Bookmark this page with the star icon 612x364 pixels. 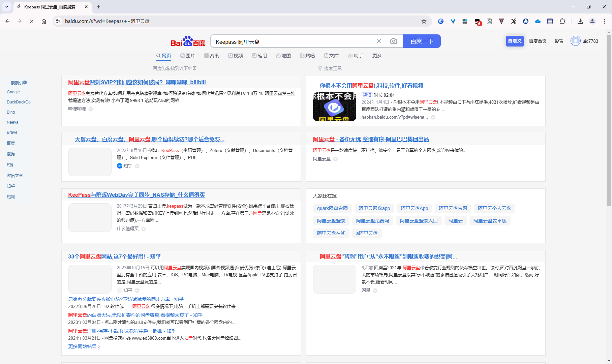pyautogui.click(x=424, y=21)
